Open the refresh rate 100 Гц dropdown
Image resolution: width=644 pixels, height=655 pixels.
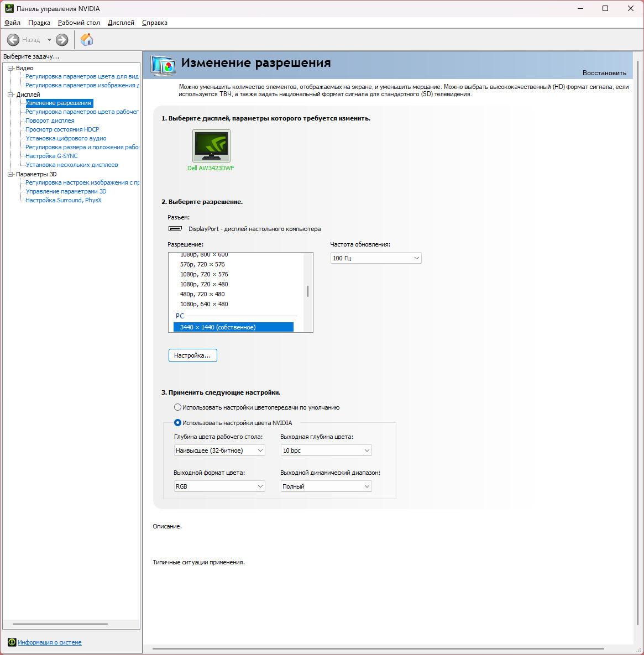click(376, 258)
